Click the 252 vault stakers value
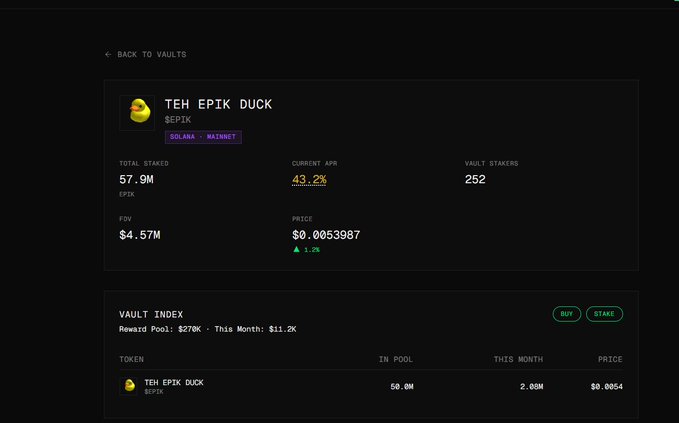This screenshot has width=679, height=423. point(475,179)
